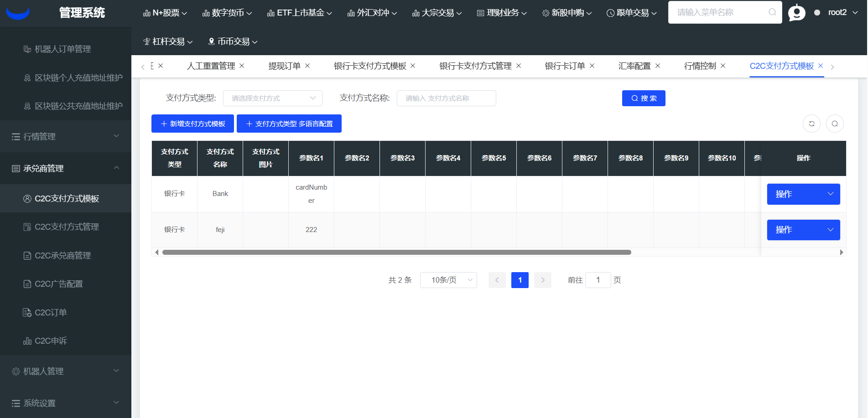The width and height of the screenshot is (868, 418).
Task: Open C2C订单 in the sidebar
Action: point(51,312)
